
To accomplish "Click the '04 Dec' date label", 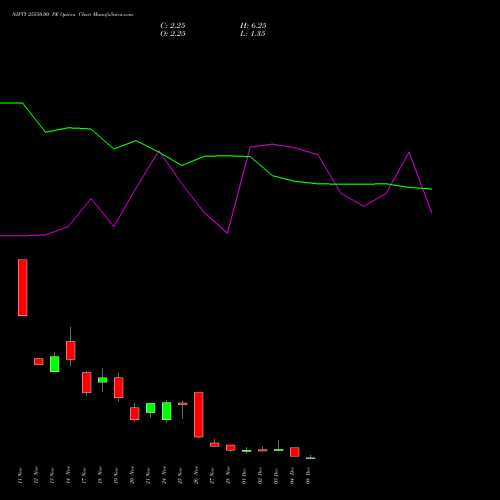I will coord(292,476).
